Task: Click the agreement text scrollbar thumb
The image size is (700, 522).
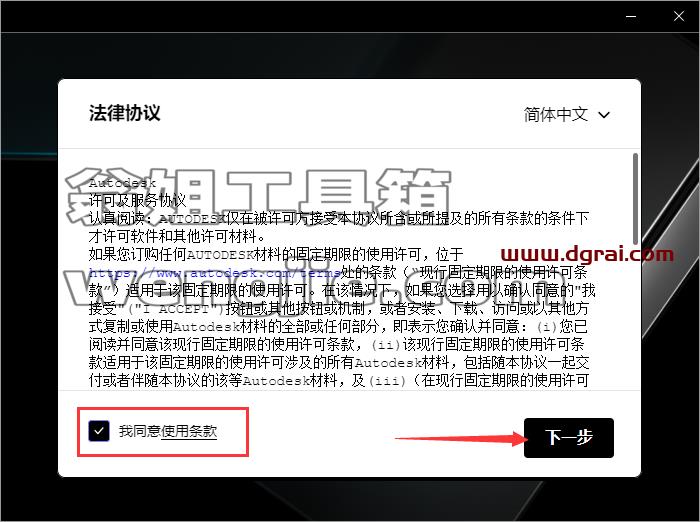Action: (635, 199)
